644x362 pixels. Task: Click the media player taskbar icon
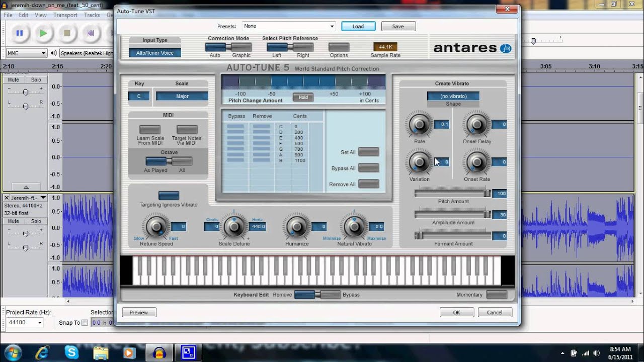tap(130, 352)
